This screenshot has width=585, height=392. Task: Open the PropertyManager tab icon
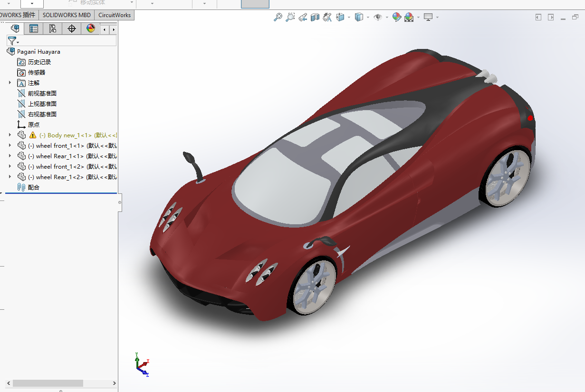[33, 29]
